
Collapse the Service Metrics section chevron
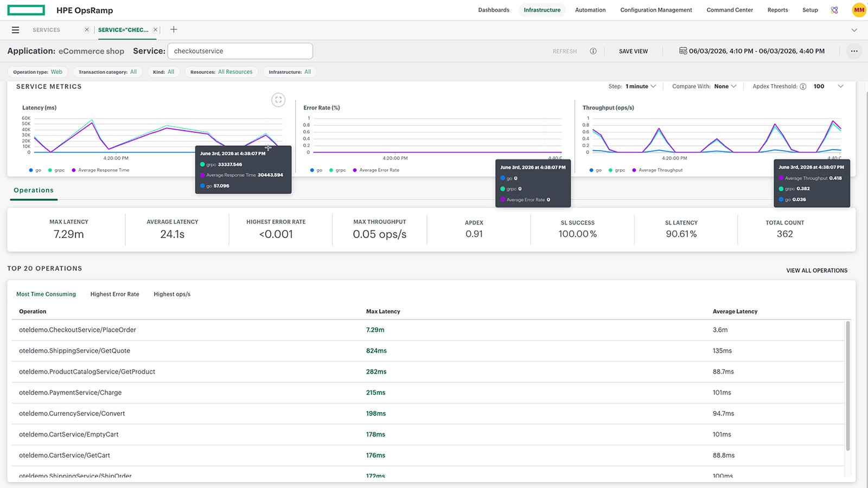[841, 86]
